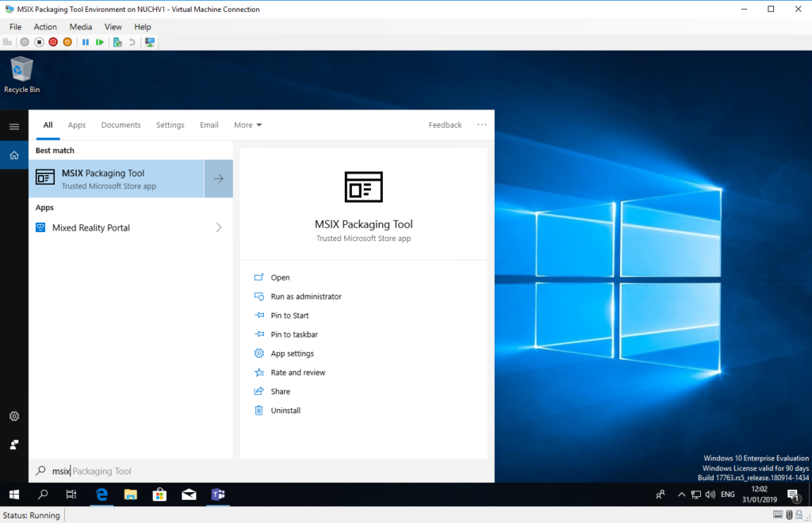This screenshot has width=812, height=523.
Task: Select the Recycle Bin desktop icon
Action: [x=21, y=75]
